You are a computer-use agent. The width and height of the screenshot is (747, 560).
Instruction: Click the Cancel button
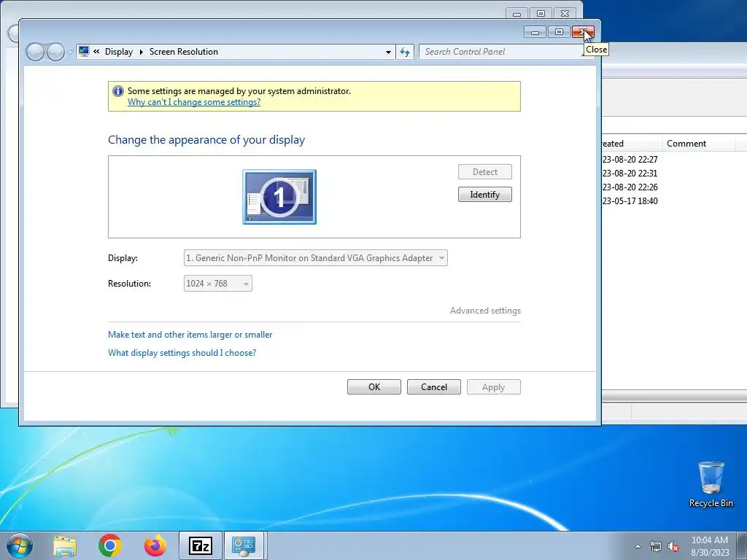click(433, 386)
